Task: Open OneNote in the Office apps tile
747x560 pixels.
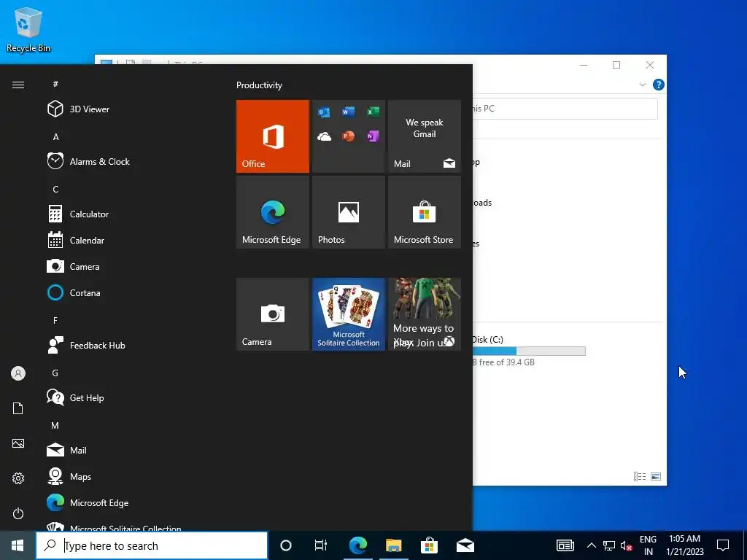Action: point(373,136)
